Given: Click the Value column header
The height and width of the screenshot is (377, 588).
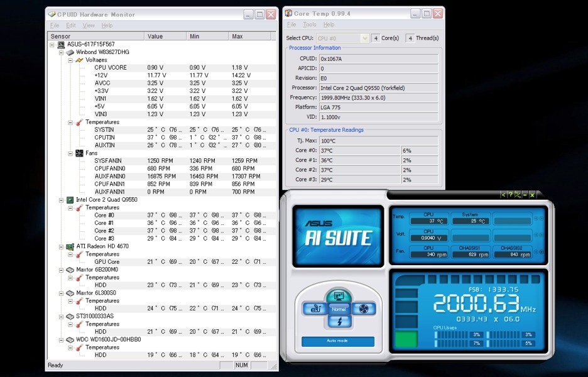Looking at the screenshot, I should 165,36.
